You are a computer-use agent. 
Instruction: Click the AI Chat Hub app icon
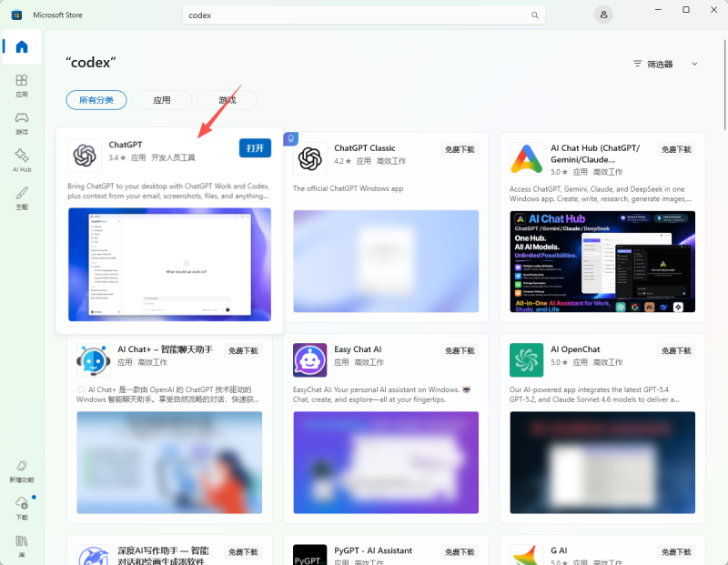coord(526,158)
